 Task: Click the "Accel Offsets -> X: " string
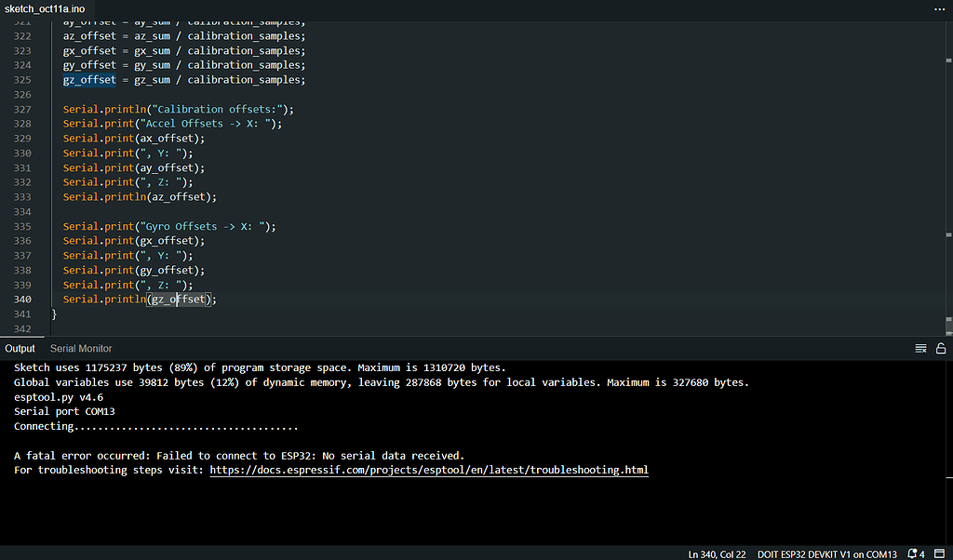point(207,124)
